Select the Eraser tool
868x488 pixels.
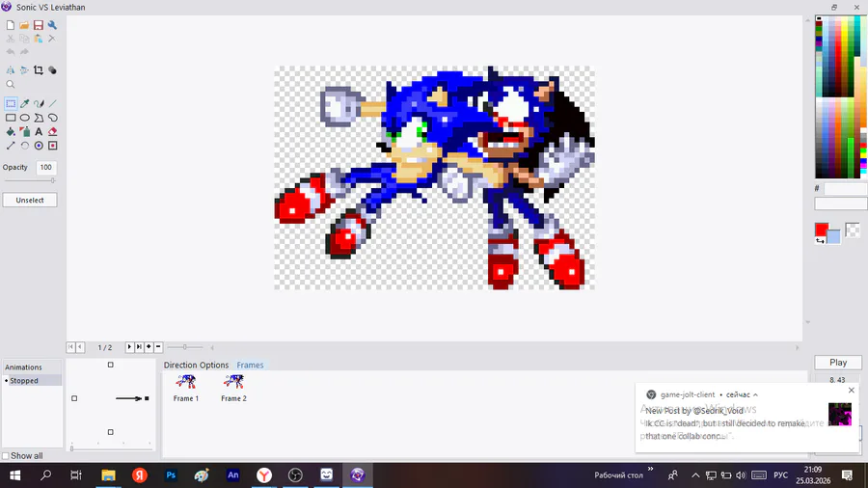pos(52,132)
